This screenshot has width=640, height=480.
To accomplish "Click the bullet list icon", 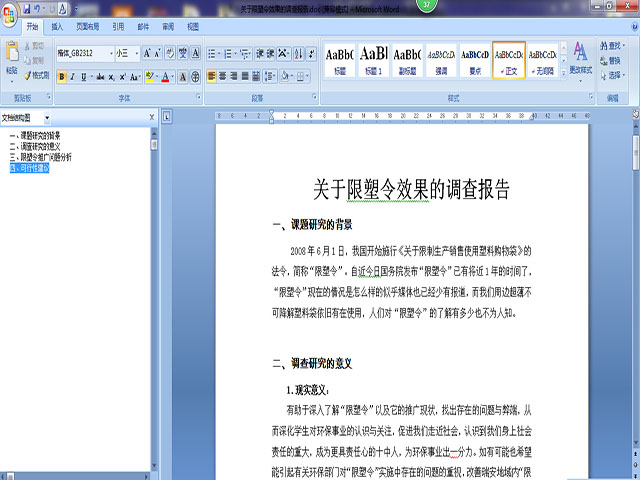I will tap(212, 53).
